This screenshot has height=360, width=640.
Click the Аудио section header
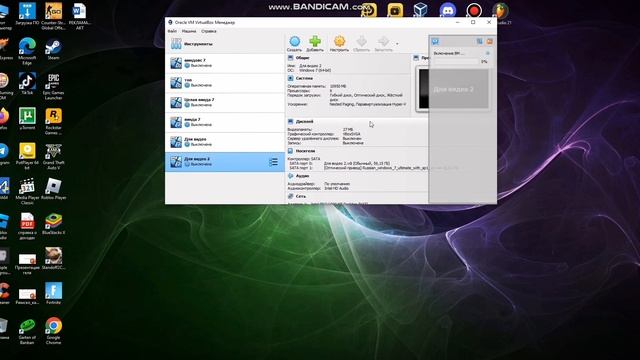302,176
